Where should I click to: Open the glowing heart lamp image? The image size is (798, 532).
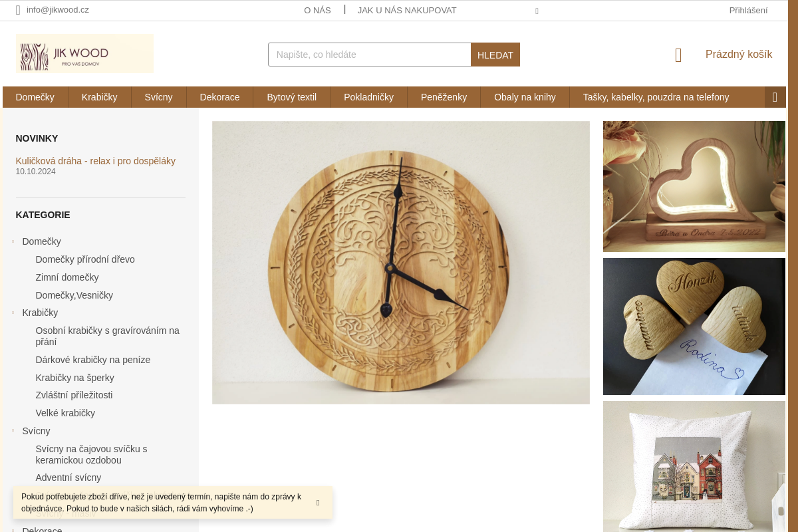pyautogui.click(x=694, y=186)
